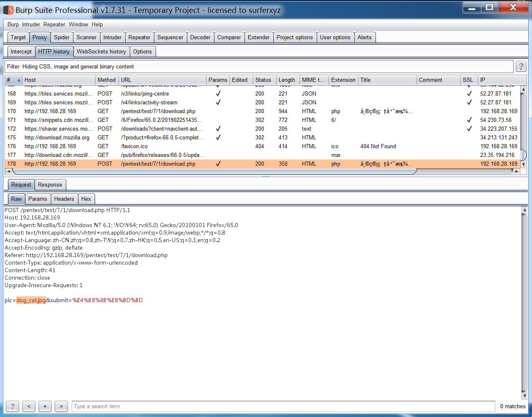
Task: Sort by the SSL column header
Action: (469, 80)
